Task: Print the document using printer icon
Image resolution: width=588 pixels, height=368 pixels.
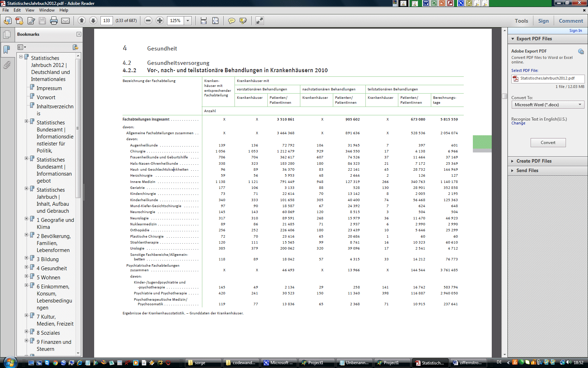Action: (54, 21)
